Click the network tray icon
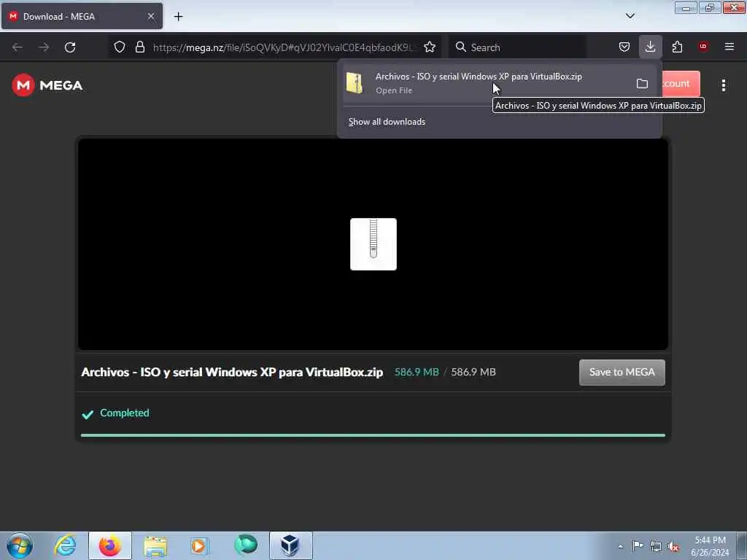 click(x=656, y=547)
